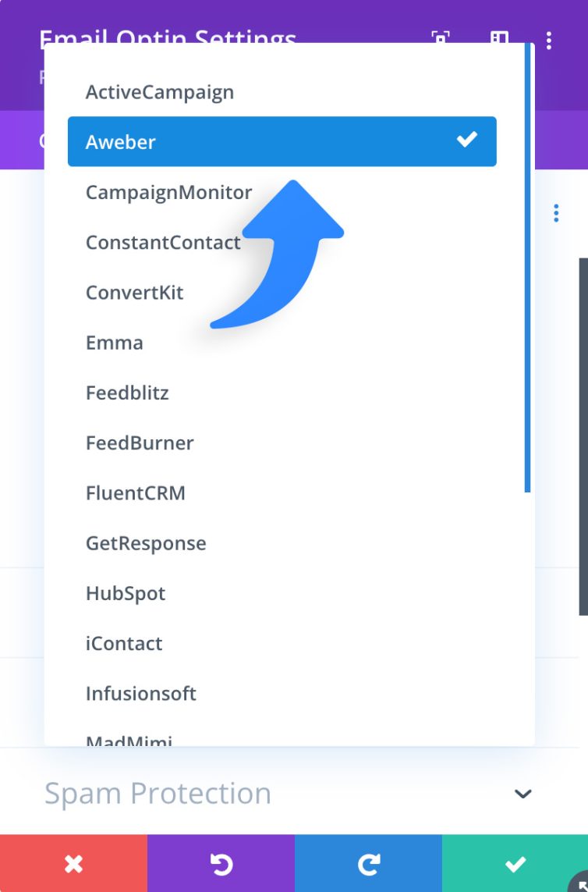This screenshot has height=892, width=588.
Task: Select CampaignMonitor as the email provider
Action: click(x=169, y=192)
